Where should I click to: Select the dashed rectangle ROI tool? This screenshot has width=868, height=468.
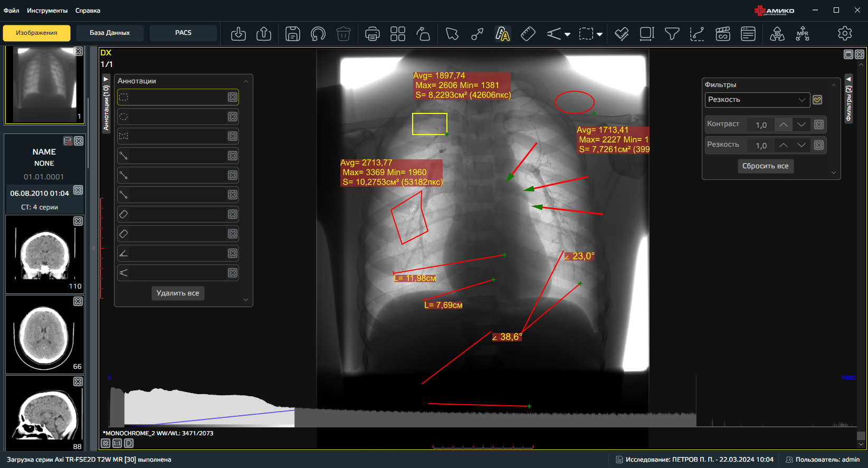coord(586,34)
